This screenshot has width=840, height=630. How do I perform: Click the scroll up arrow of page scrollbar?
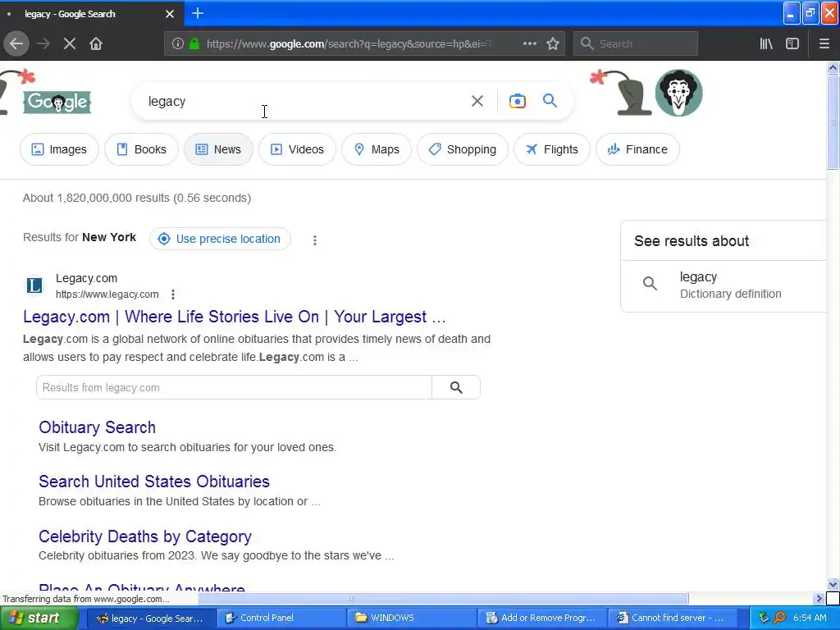click(x=833, y=67)
